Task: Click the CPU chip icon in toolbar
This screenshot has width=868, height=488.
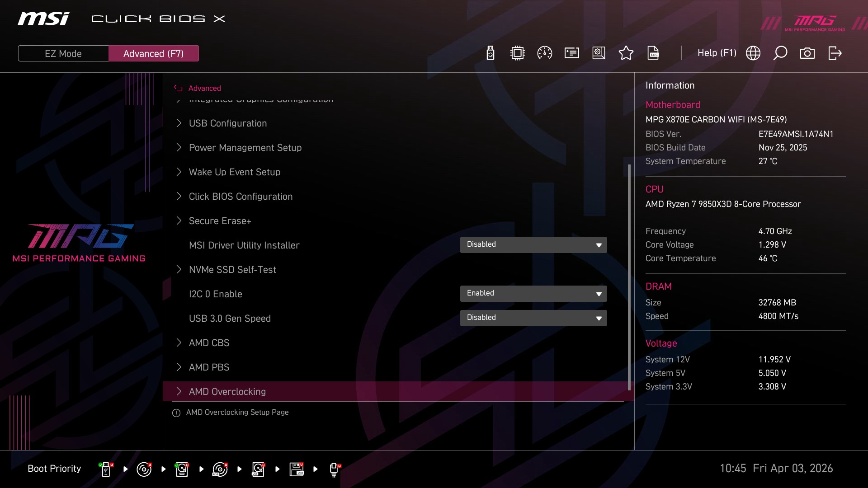Action: 517,53
